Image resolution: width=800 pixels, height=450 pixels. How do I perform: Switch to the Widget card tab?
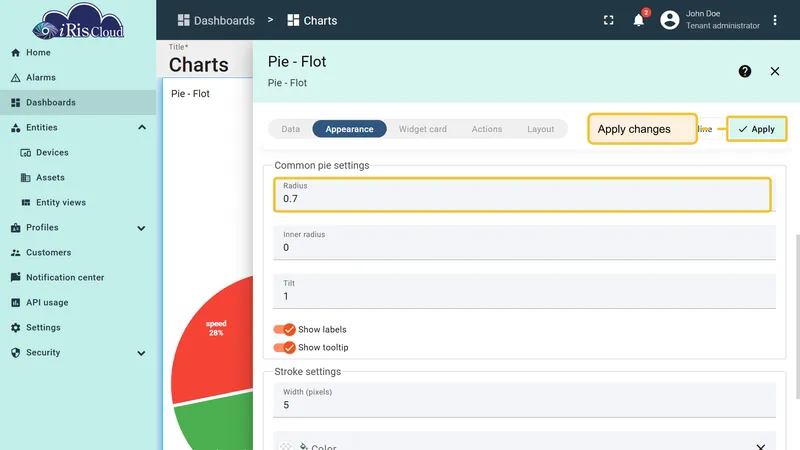(422, 129)
